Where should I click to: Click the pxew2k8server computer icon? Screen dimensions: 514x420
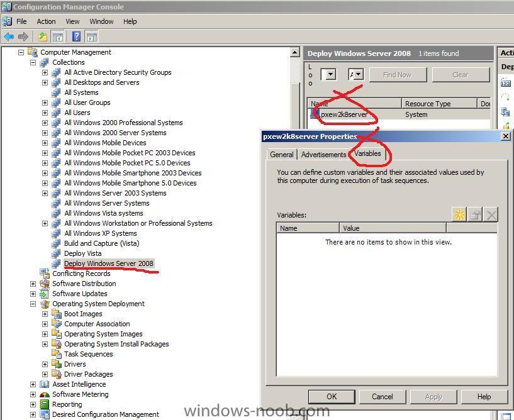315,114
